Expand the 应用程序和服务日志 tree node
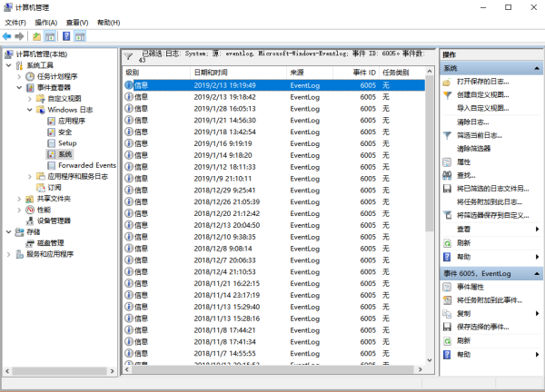545x392 pixels. (x=30, y=176)
